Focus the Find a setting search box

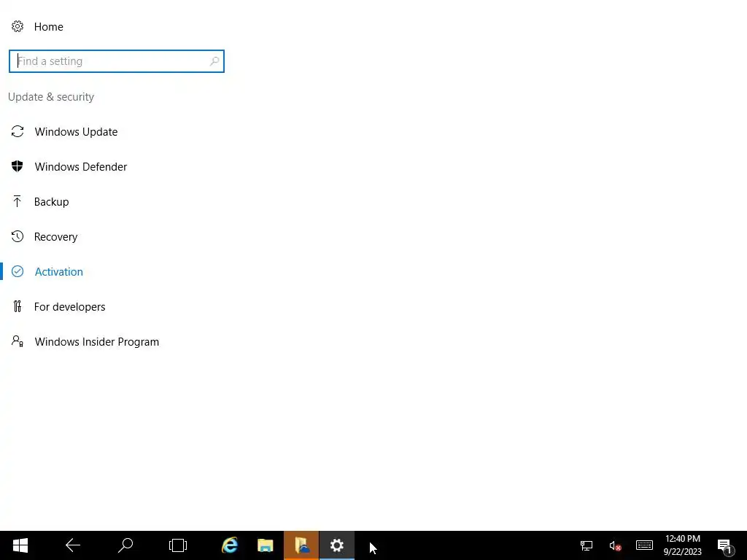116,61
